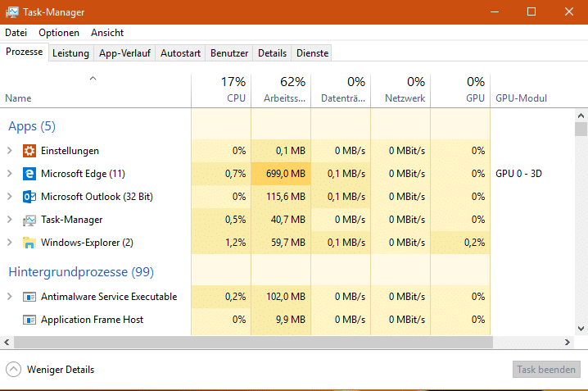Select the Einstellungen gear icon
The height and width of the screenshot is (391, 588).
(29, 151)
